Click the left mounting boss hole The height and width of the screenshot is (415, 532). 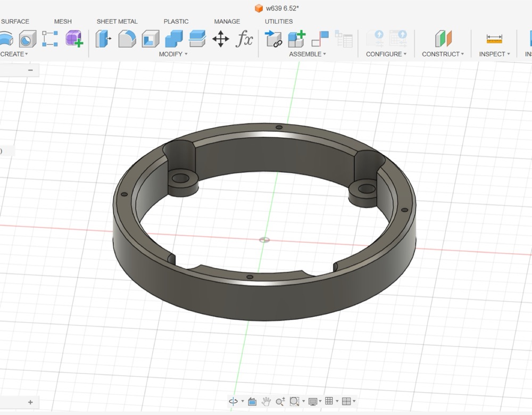(x=181, y=178)
